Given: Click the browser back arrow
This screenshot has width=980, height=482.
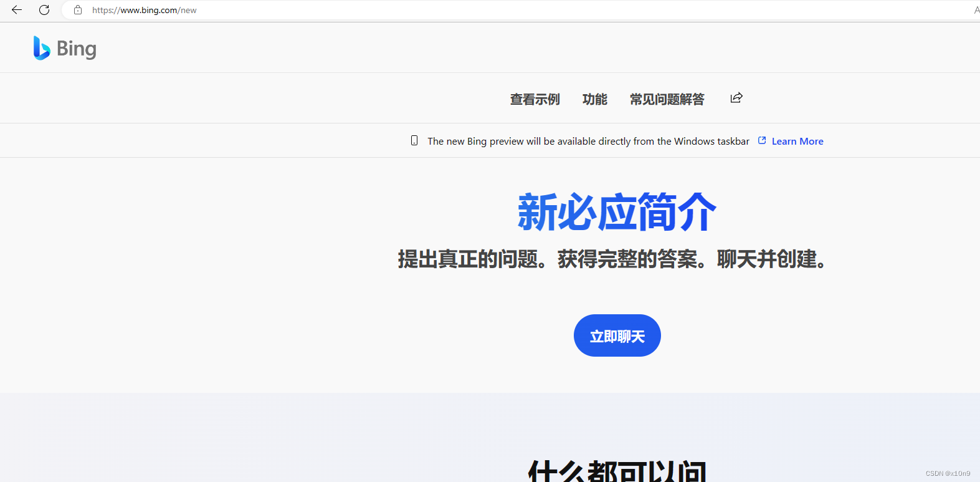Looking at the screenshot, I should 17,10.
